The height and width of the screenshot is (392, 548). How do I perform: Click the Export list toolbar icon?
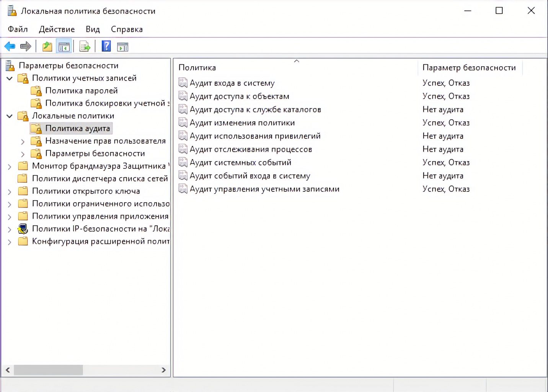pyautogui.click(x=85, y=47)
